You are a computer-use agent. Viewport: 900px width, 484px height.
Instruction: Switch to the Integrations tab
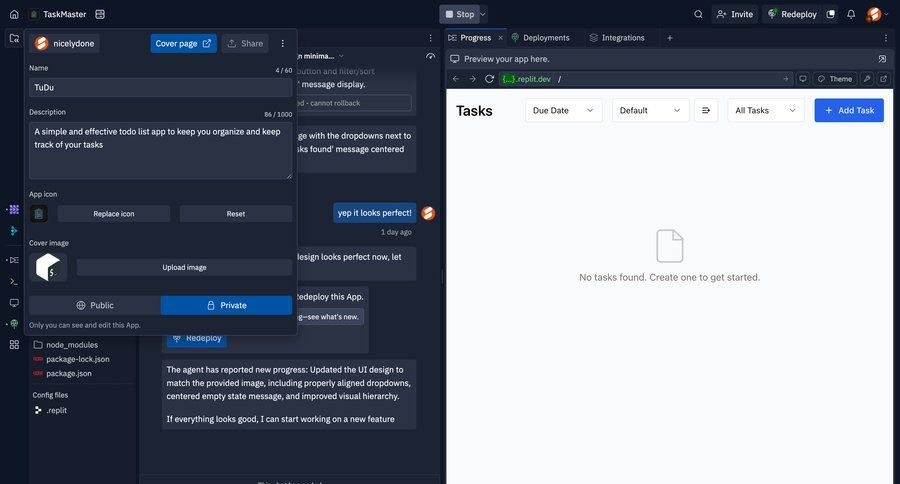pyautogui.click(x=617, y=38)
